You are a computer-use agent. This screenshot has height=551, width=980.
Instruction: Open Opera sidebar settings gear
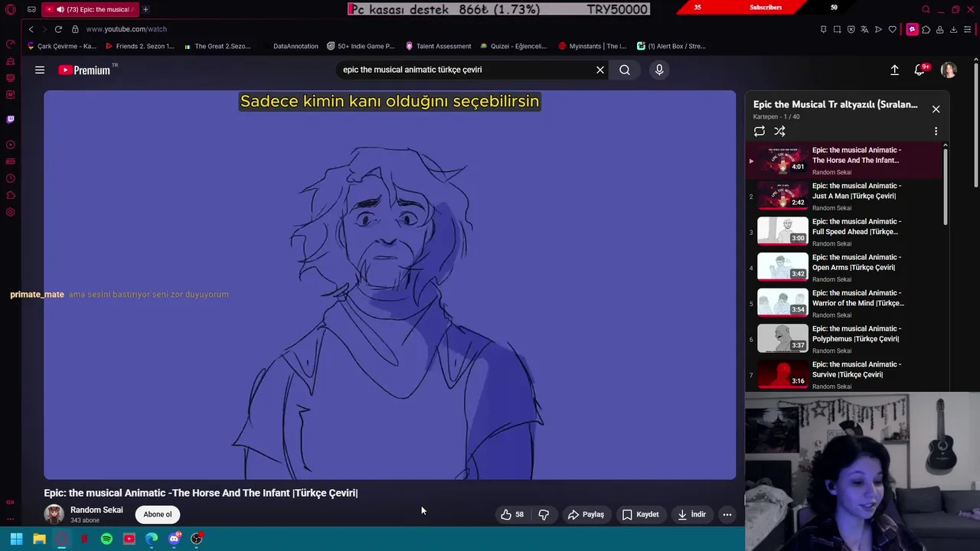click(11, 212)
